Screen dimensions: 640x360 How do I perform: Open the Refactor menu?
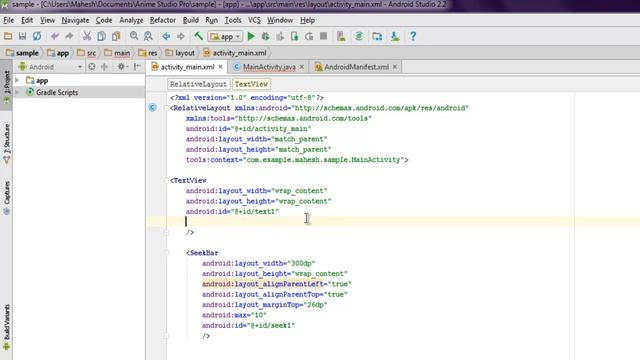(162, 20)
